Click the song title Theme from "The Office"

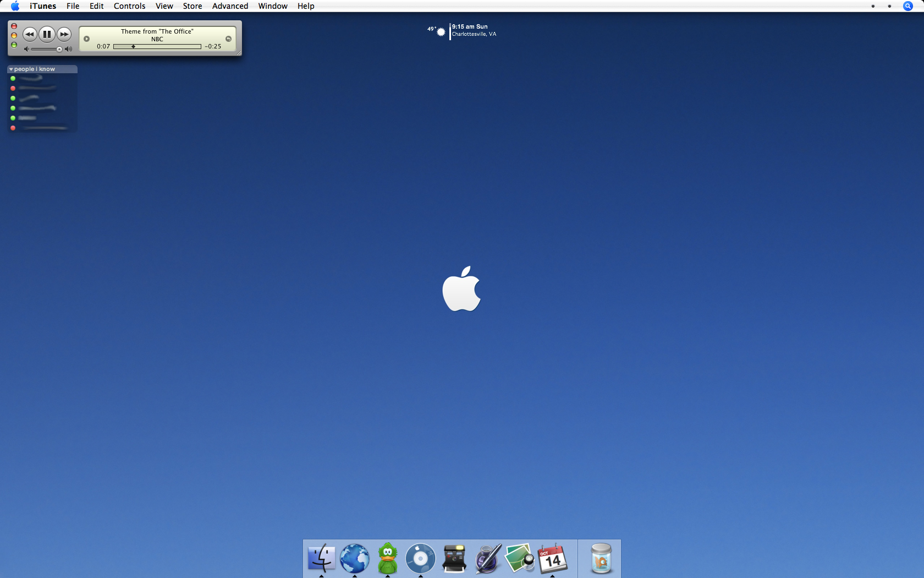point(157,31)
